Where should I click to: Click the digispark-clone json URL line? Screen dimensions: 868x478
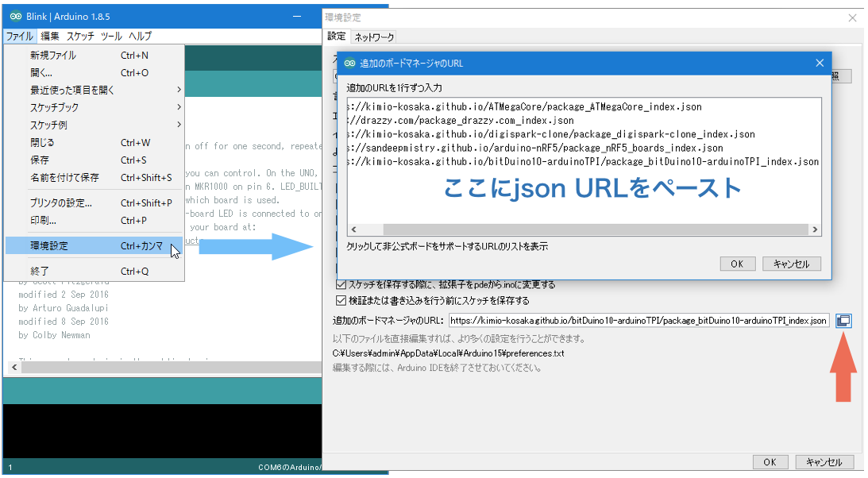(x=551, y=134)
